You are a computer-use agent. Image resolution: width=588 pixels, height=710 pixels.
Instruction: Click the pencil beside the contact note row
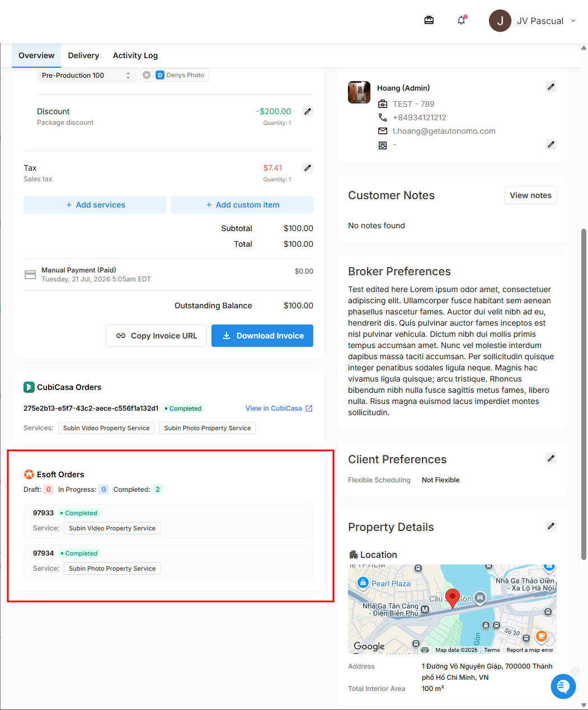point(551,144)
